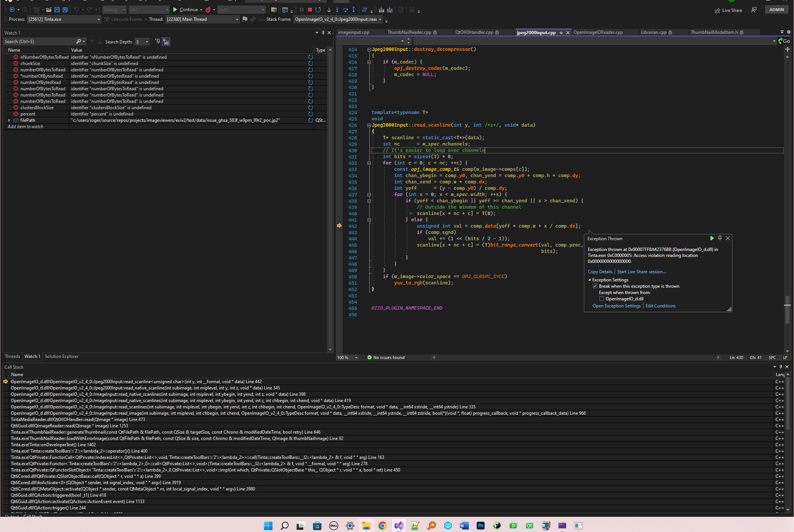Pin the Exception Thrown popup
Viewport: 794px width, 532px height.
pos(720,238)
